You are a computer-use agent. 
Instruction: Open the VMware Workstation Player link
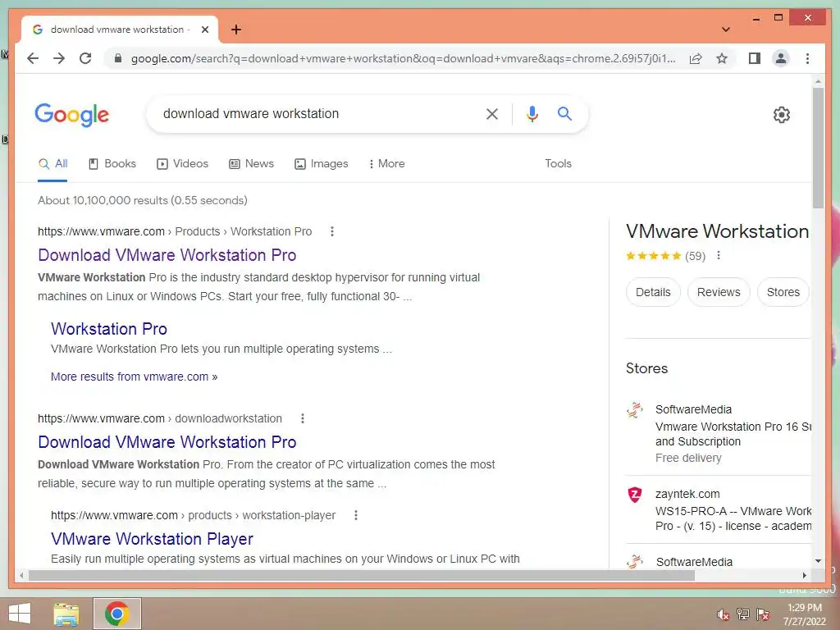152,539
